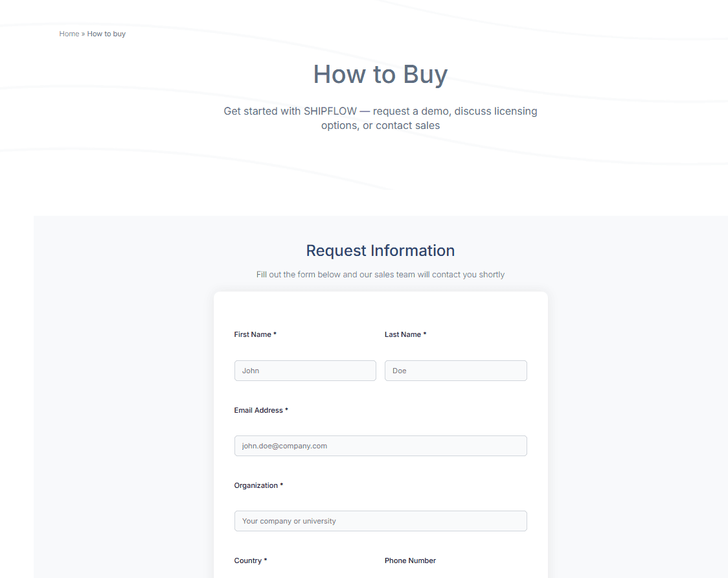Click the Email Address input field
The height and width of the screenshot is (578, 728).
point(380,446)
